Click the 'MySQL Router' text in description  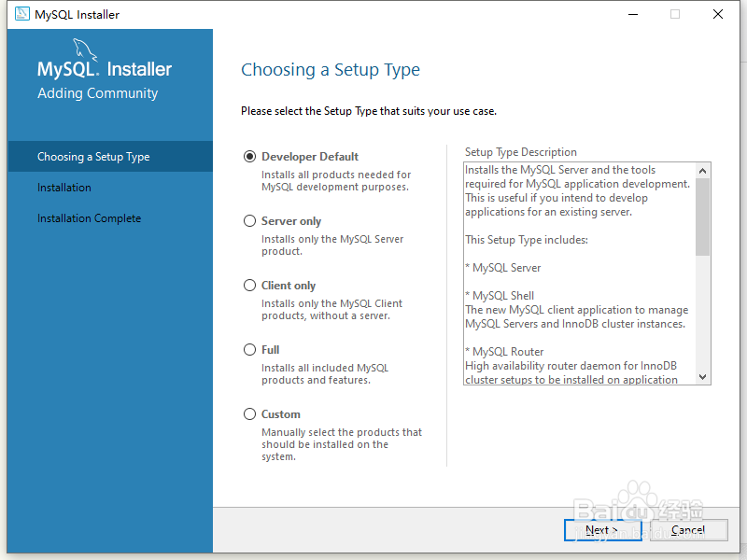[502, 351]
